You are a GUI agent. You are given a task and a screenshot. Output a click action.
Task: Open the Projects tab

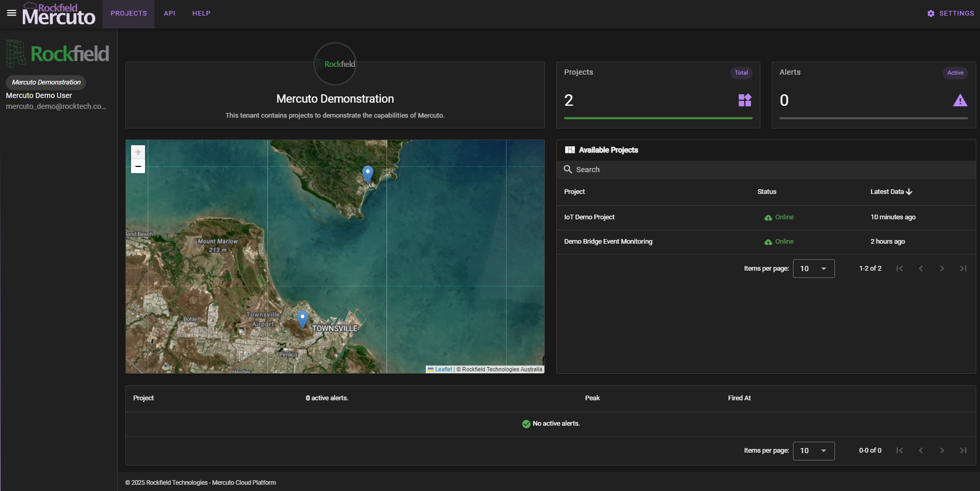click(x=128, y=14)
